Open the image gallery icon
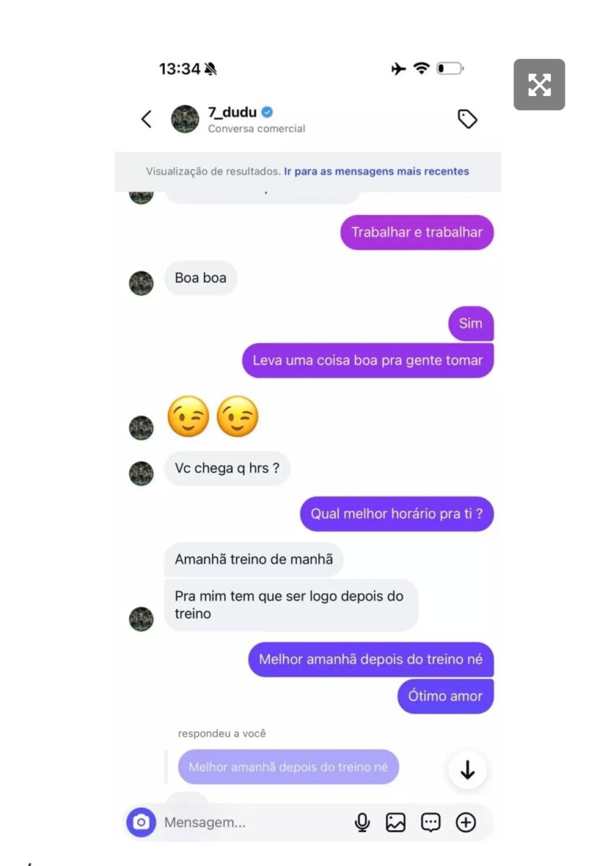Screen dimensions: 616x866 pyautogui.click(x=395, y=822)
